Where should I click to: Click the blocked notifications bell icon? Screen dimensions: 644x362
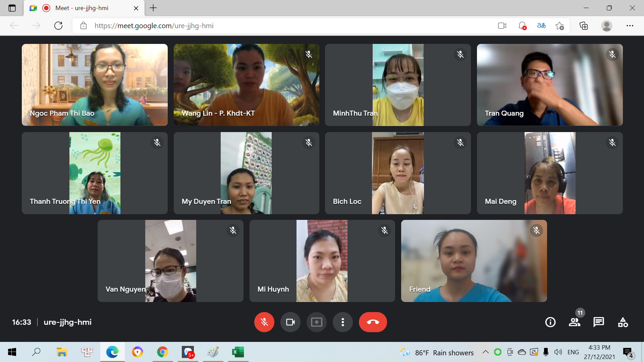(x=522, y=25)
